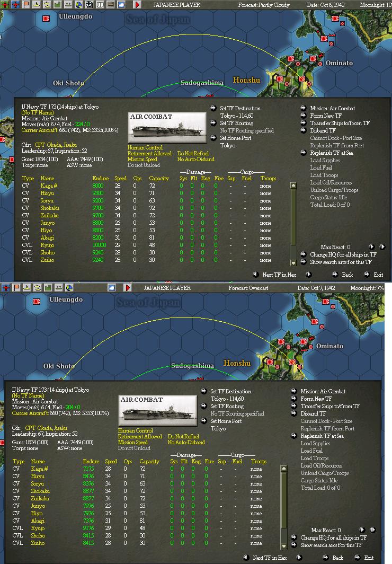Go to next TF in hex, Oct 6 panel

click(x=308, y=275)
